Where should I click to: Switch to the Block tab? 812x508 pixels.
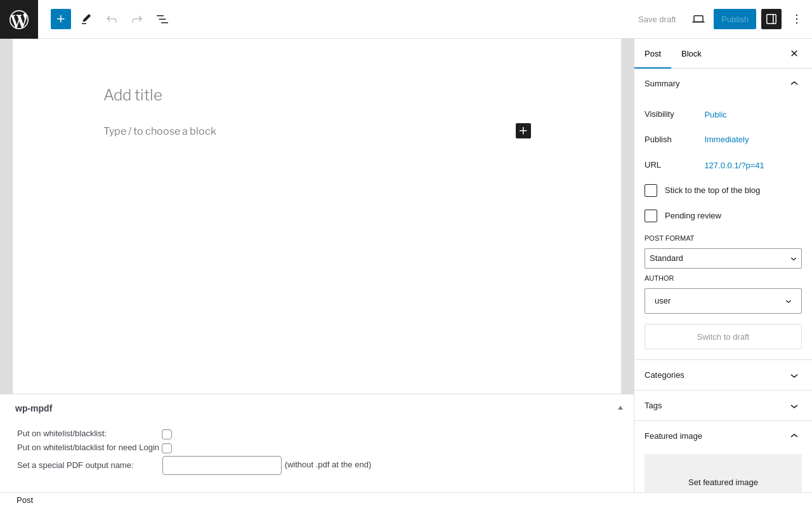[691, 53]
